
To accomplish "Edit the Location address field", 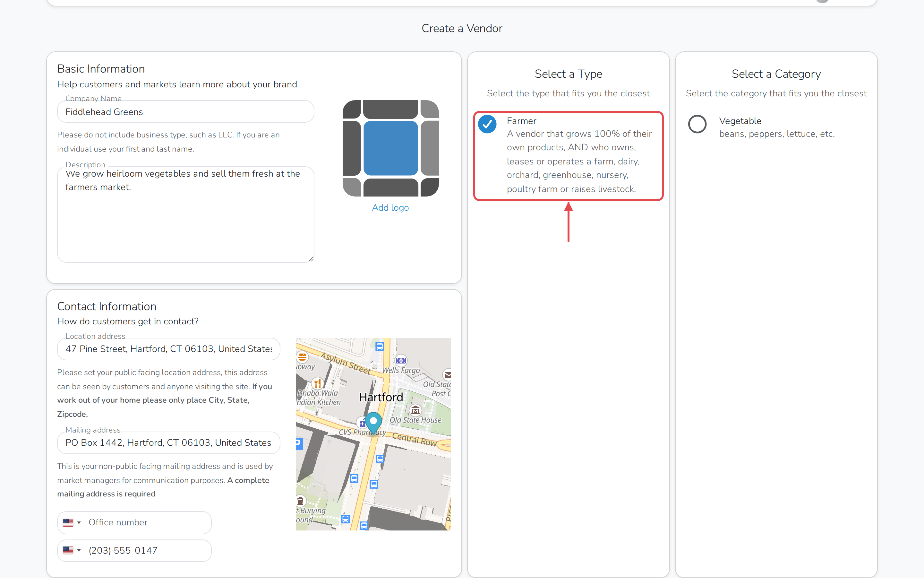I will [168, 349].
